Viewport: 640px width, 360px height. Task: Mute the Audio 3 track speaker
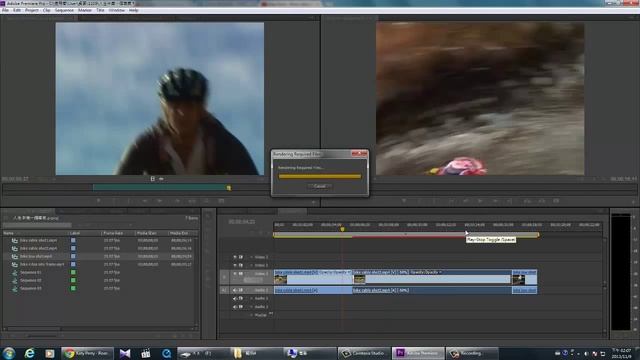tap(235, 307)
